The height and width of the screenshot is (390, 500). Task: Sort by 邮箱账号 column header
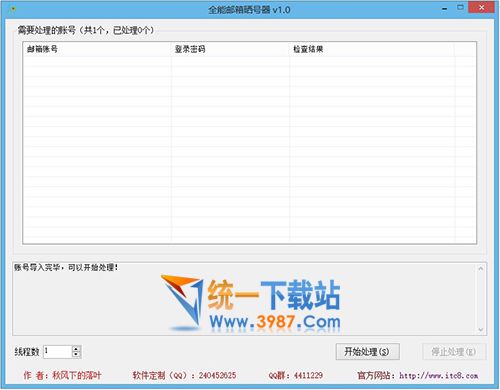pyautogui.click(x=97, y=49)
